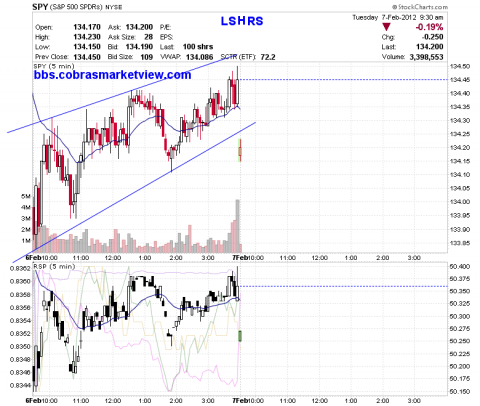Select the Low price 134.150
Viewport: 480px width, 406px height.
pos(87,47)
